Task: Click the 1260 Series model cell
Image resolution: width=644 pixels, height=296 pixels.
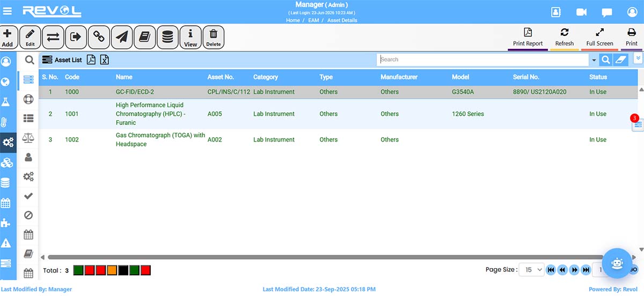Action: (468, 114)
